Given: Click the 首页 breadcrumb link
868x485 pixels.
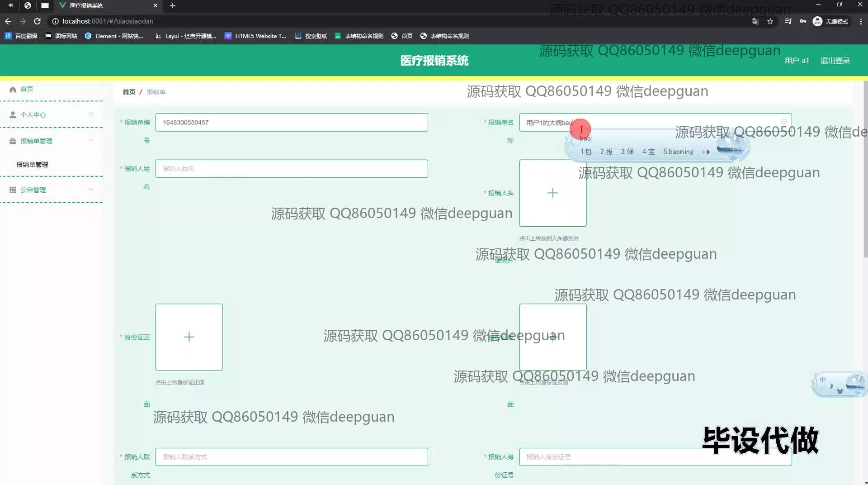Looking at the screenshot, I should [x=129, y=92].
